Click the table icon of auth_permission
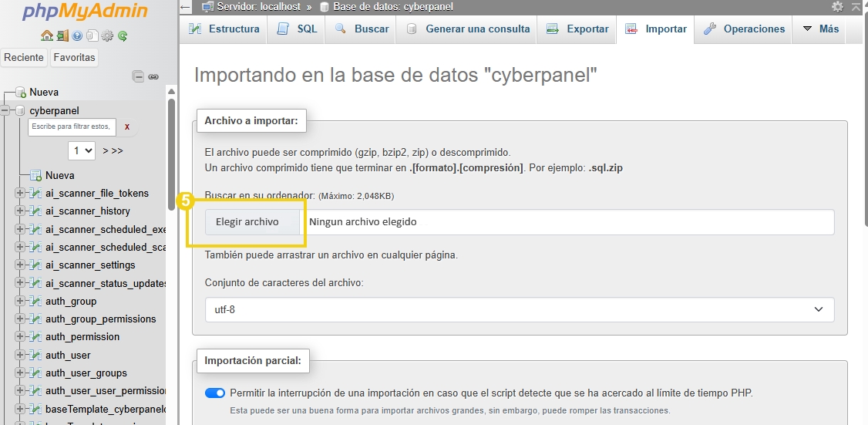The width and height of the screenshot is (868, 425). 36,337
